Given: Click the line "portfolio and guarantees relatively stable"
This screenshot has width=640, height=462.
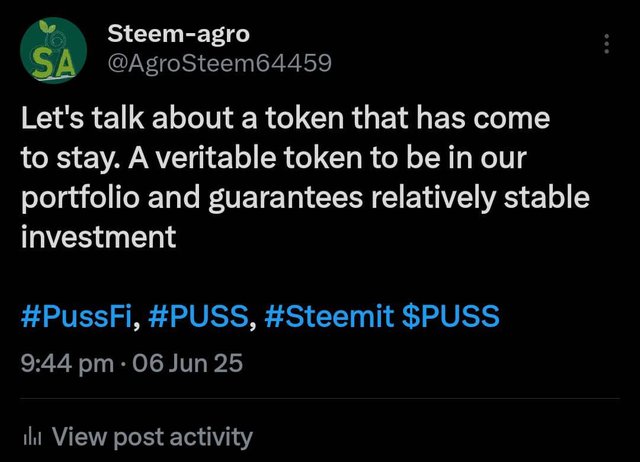Looking at the screenshot, I should pyautogui.click(x=305, y=198).
